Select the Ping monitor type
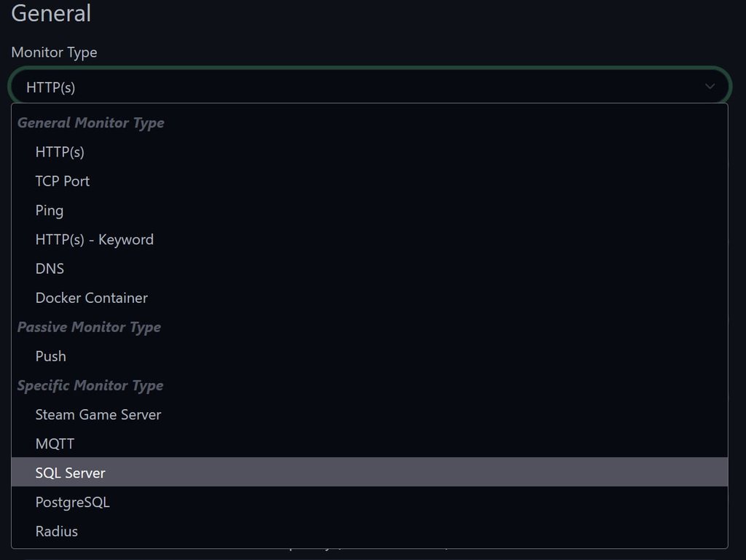746x560 pixels. [x=369, y=210]
